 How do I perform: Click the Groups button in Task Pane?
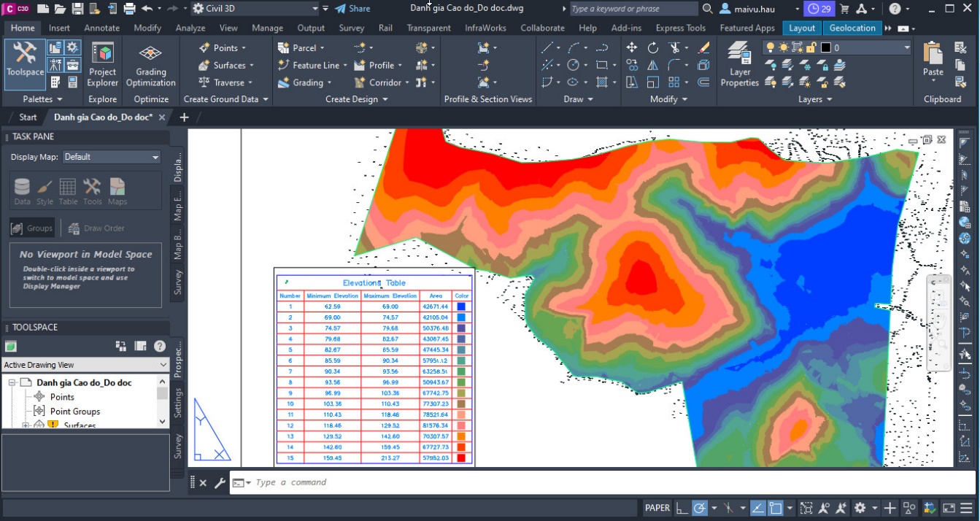(x=32, y=228)
